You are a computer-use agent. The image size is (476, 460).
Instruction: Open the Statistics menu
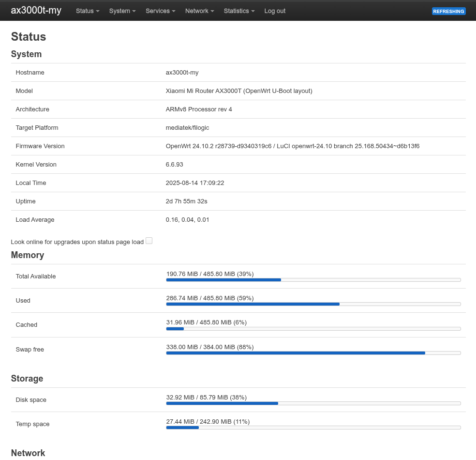239,11
